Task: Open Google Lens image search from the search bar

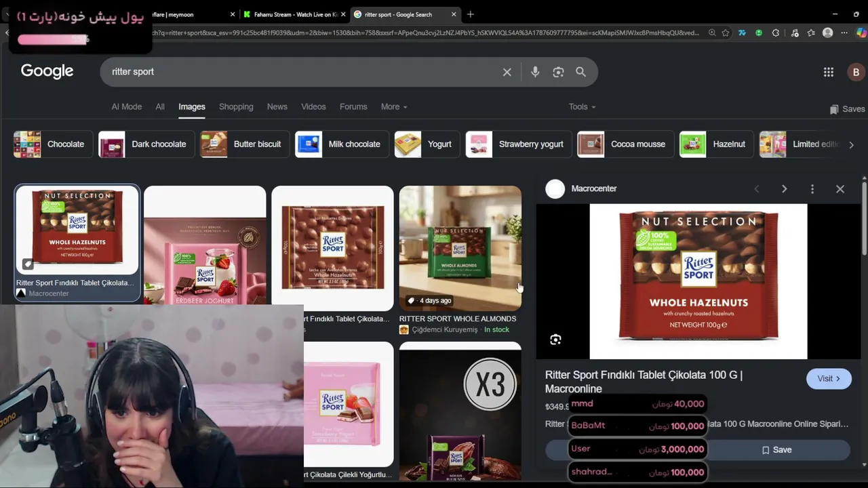Action: pos(558,72)
